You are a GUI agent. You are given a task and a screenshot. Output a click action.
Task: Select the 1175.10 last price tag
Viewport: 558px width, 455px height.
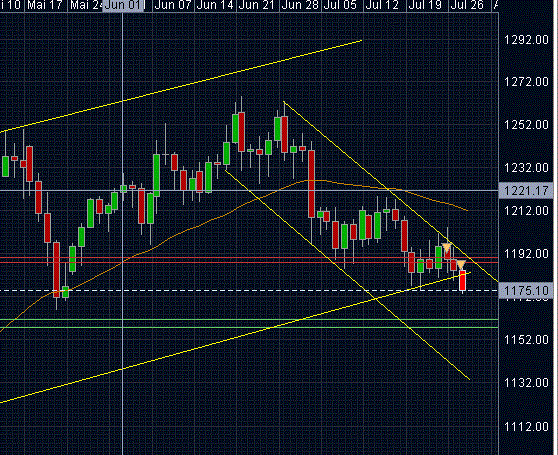(x=526, y=291)
